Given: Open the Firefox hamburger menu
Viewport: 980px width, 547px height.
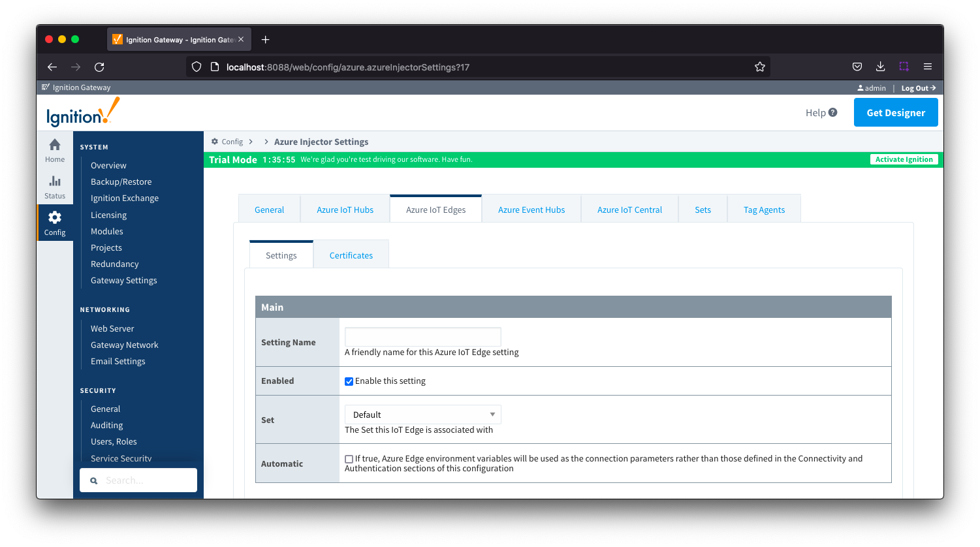Looking at the screenshot, I should (x=927, y=67).
